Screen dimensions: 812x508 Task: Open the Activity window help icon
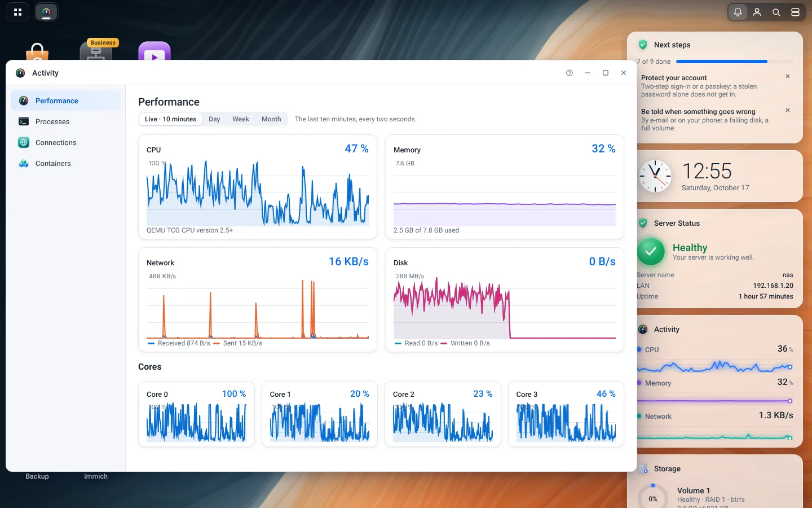point(570,73)
